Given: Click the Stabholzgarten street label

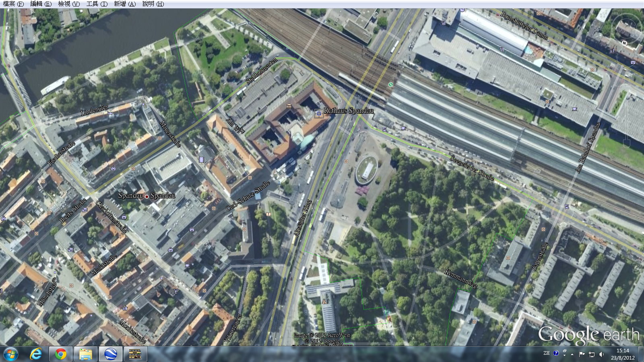Looking at the screenshot, I should (262, 71).
